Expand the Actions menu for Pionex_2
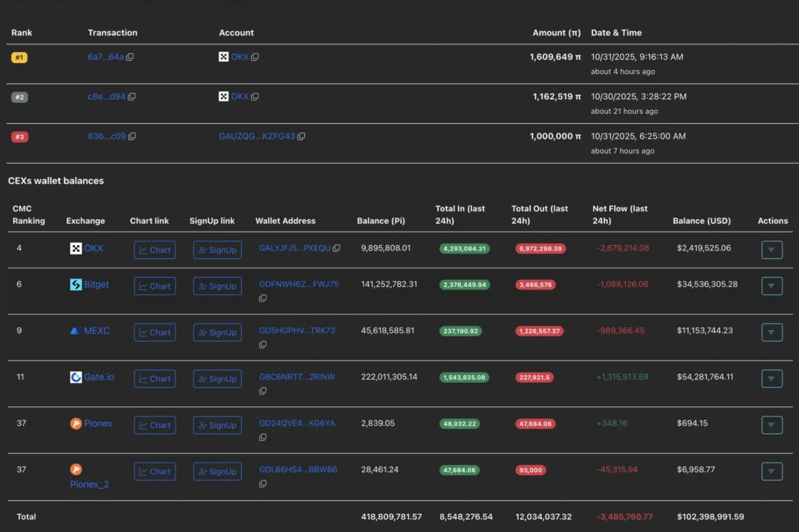The height and width of the screenshot is (532, 799). tap(772, 471)
